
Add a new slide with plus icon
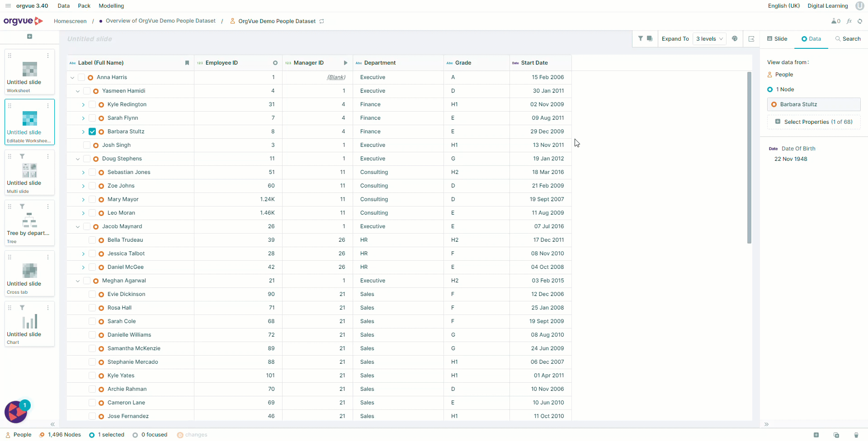(x=29, y=37)
